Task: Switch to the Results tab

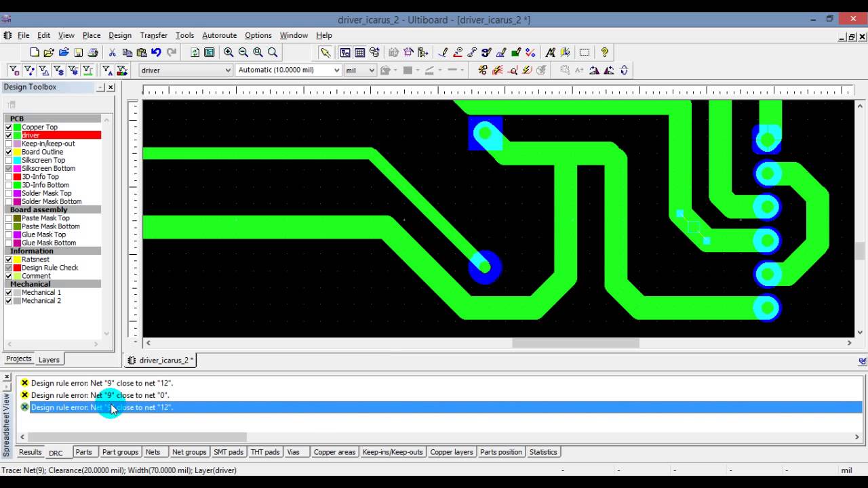Action: coord(30,452)
